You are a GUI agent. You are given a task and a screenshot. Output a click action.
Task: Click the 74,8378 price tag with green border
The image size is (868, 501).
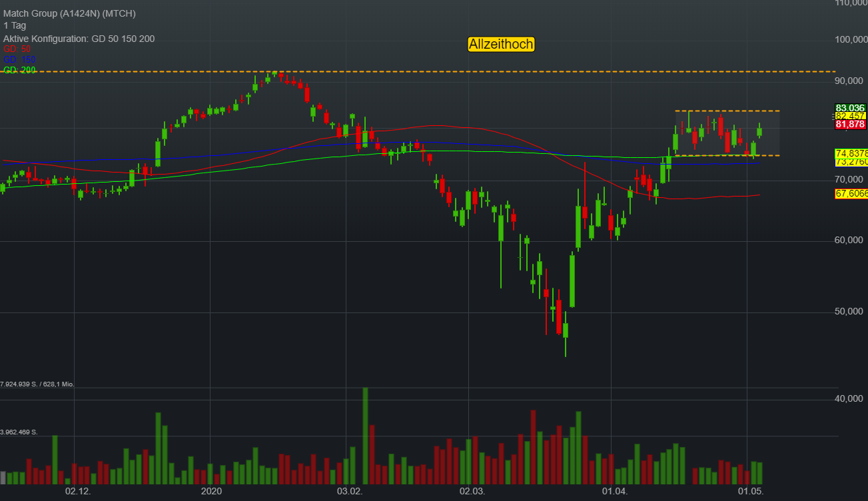tap(851, 153)
